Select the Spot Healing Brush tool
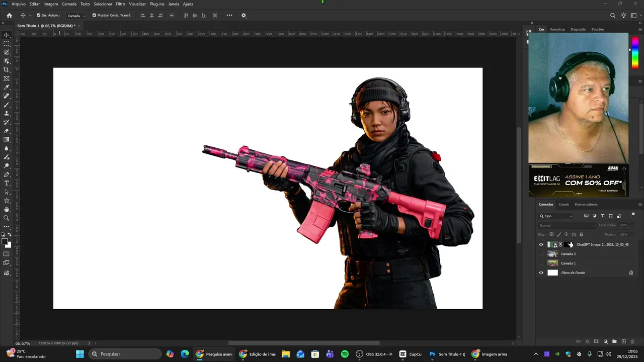This screenshot has height=362, width=644. [x=7, y=96]
